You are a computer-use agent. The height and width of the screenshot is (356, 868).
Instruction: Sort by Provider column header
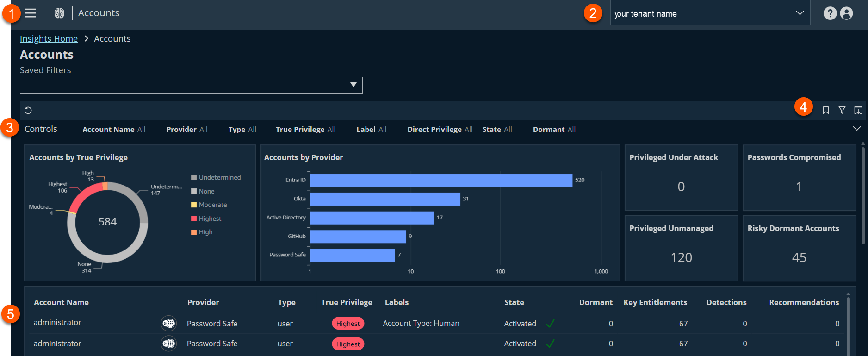tap(203, 302)
